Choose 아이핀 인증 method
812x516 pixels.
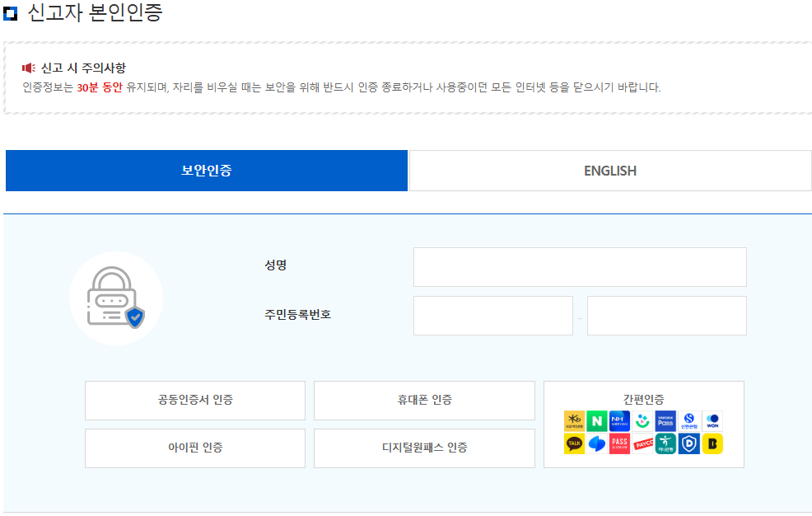pos(194,448)
